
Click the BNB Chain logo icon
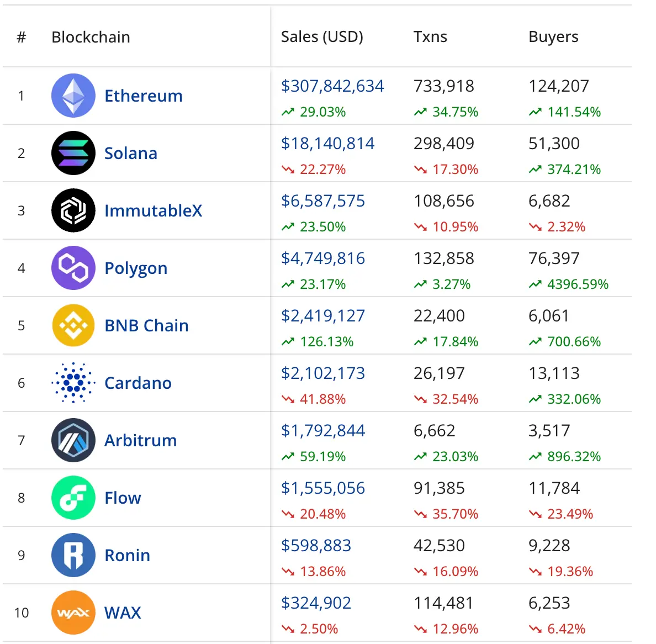pyautogui.click(x=73, y=325)
